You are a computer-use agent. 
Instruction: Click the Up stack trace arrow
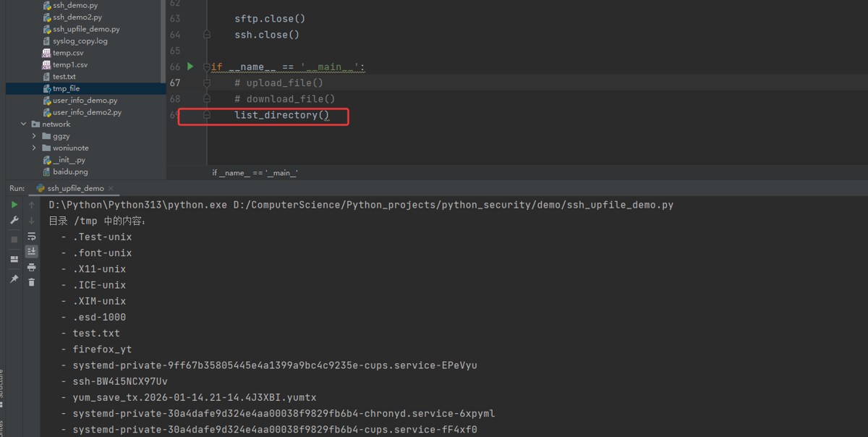(31, 205)
